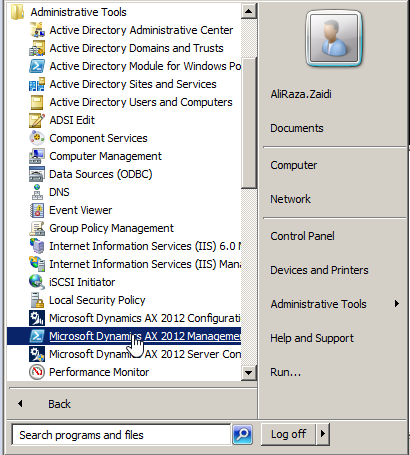Open the Data Sources (ODBC) icon
410x455 pixels.
click(x=37, y=174)
